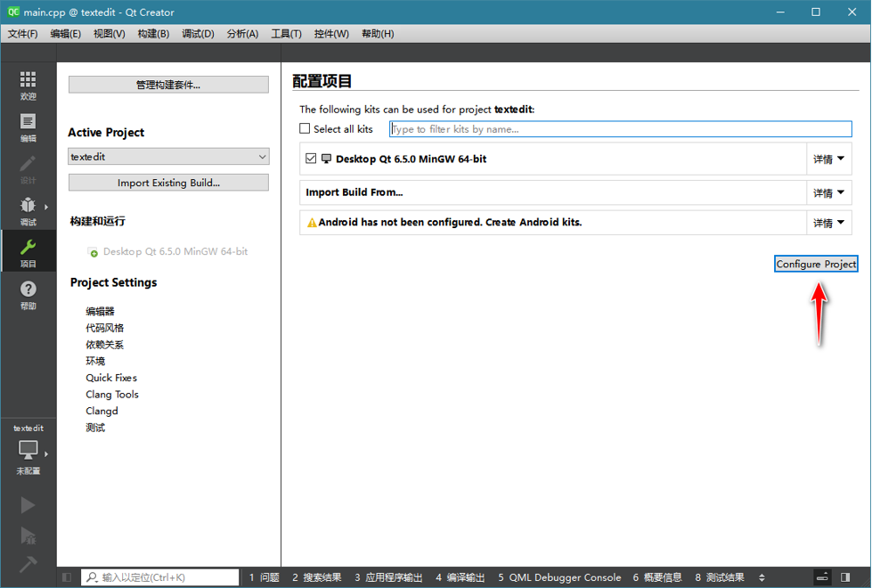Open the 工具(T) menu

tap(287, 34)
